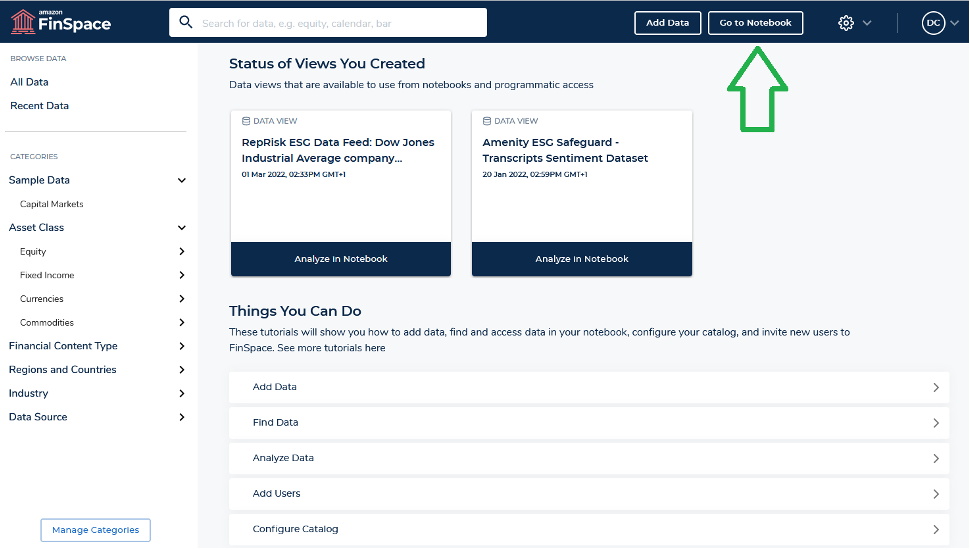Image resolution: width=970 pixels, height=550 pixels.
Task: Select Regions and Countries category
Action: click(62, 369)
